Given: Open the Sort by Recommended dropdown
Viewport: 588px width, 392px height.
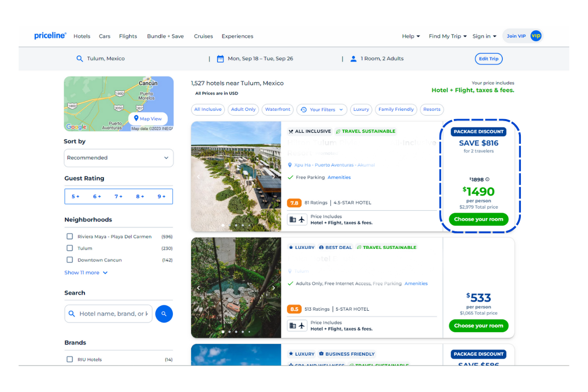Looking at the screenshot, I should click(119, 158).
